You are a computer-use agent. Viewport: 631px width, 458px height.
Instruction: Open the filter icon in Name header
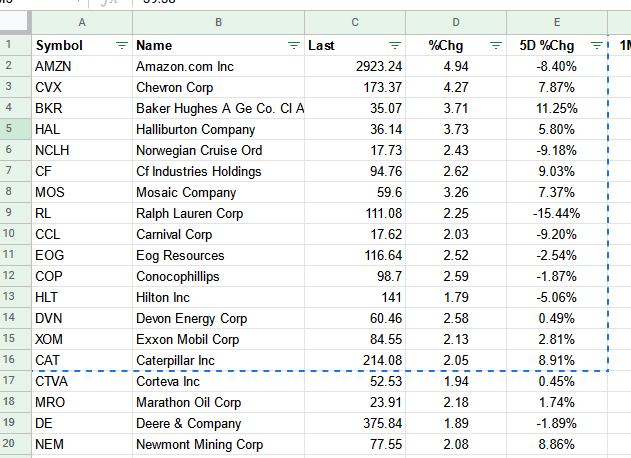[x=294, y=45]
